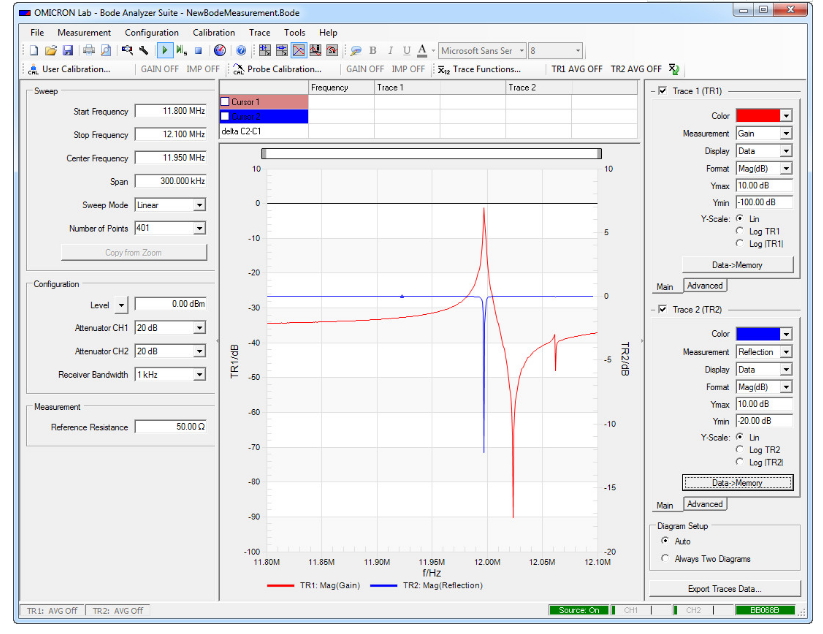Switch to Trace 1 Advanced tab
The image size is (823, 634).
point(704,286)
